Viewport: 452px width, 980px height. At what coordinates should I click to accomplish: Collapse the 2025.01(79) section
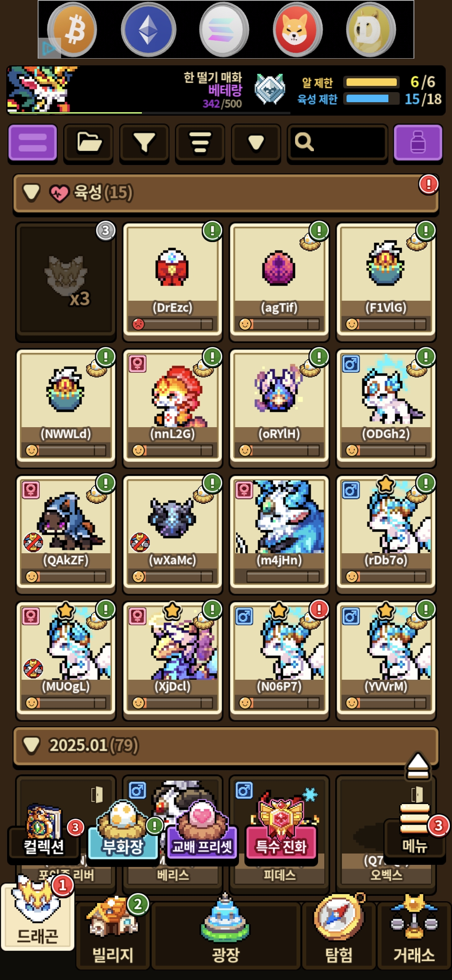click(226, 745)
